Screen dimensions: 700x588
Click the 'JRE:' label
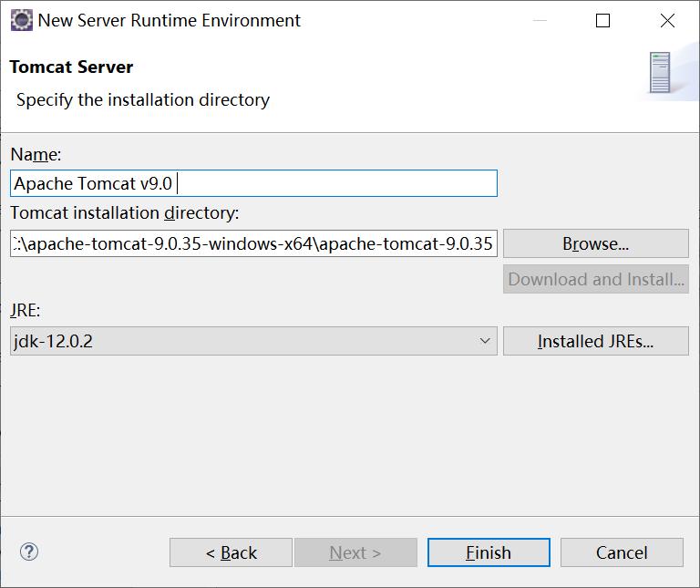[26, 310]
